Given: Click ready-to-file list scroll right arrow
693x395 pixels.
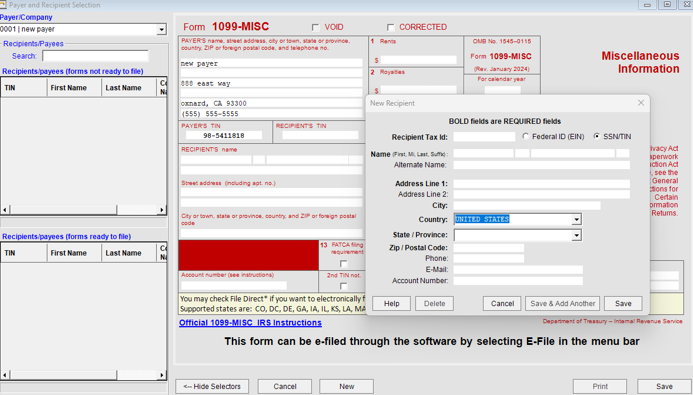Looking at the screenshot, I should 162,375.
